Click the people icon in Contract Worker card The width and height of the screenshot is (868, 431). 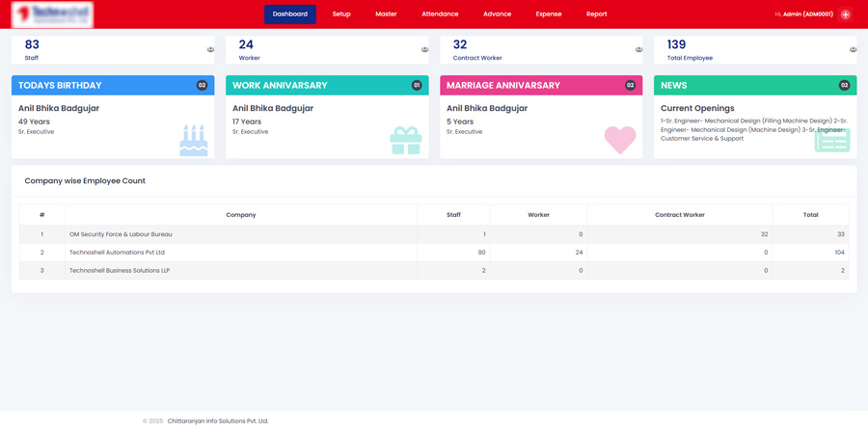click(638, 50)
